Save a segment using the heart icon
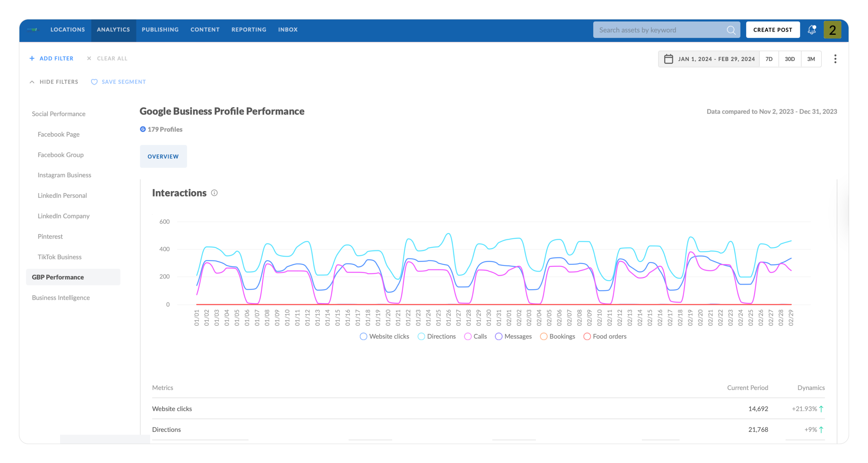The image size is (868, 463). (94, 82)
